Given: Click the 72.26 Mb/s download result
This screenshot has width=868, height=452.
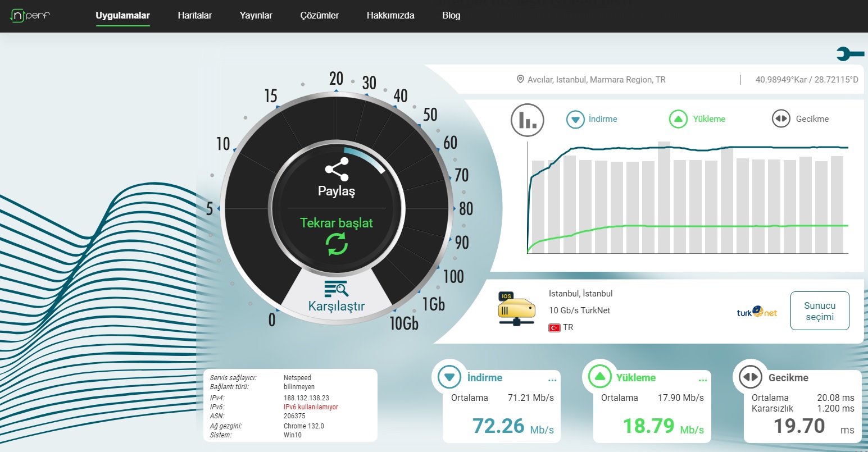Looking at the screenshot, I should coord(513,426).
